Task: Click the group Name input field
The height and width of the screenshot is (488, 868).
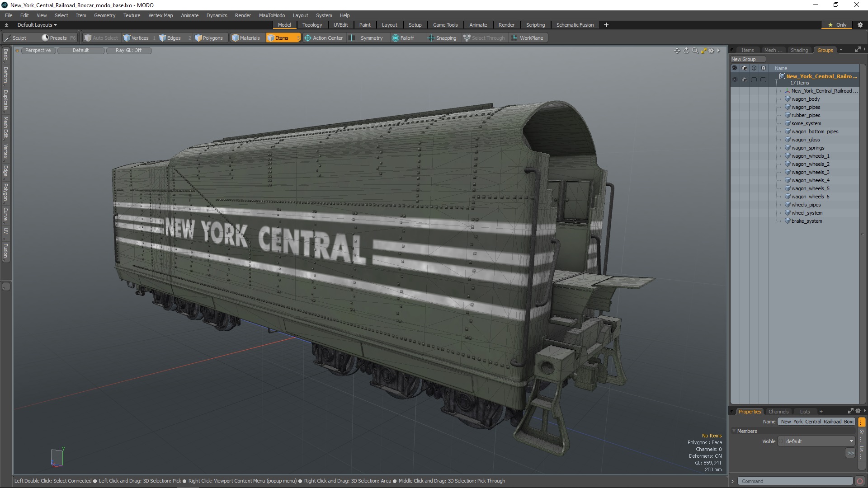Action: (816, 422)
